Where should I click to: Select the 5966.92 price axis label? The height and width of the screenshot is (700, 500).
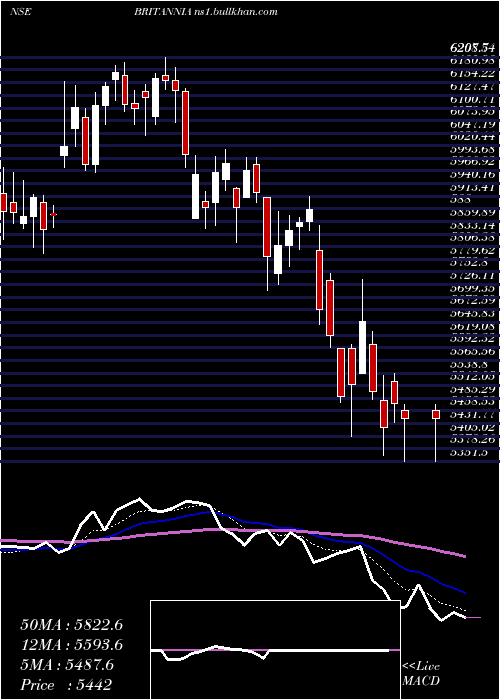click(x=473, y=162)
